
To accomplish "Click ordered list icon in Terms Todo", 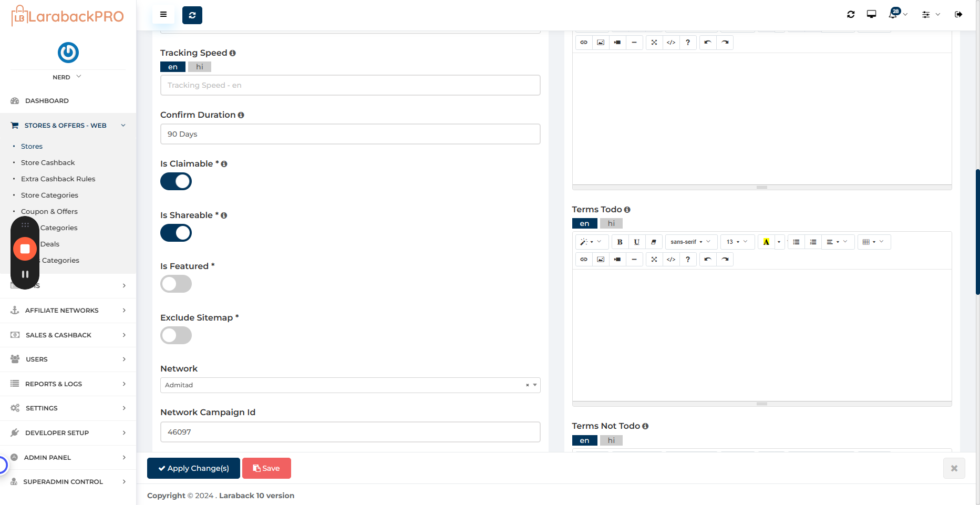I will [x=813, y=242].
